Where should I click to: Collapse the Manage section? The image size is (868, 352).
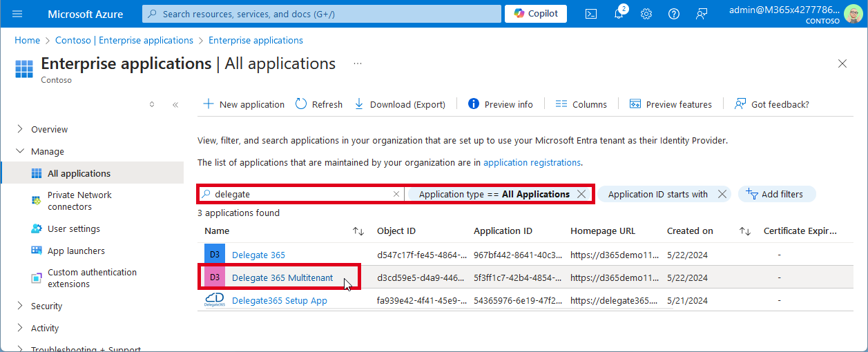pos(20,151)
